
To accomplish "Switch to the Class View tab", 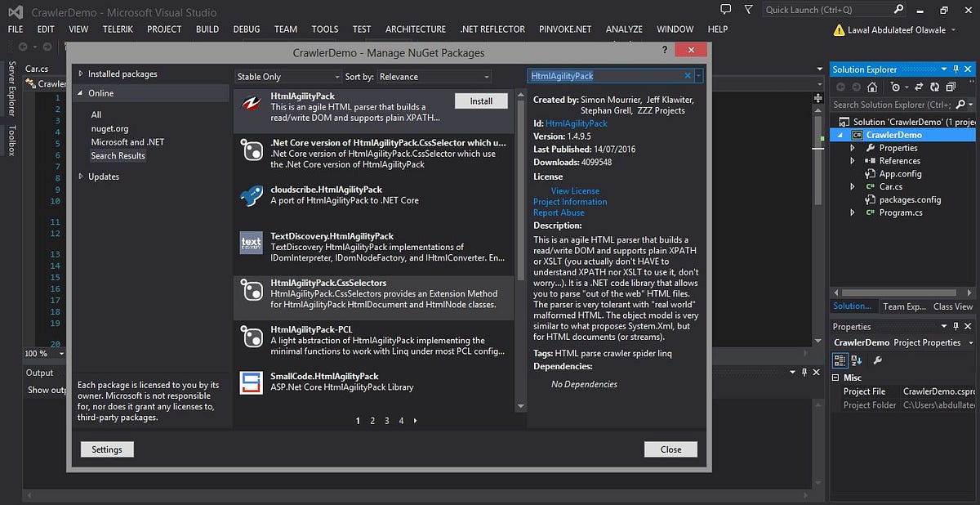I will click(953, 306).
